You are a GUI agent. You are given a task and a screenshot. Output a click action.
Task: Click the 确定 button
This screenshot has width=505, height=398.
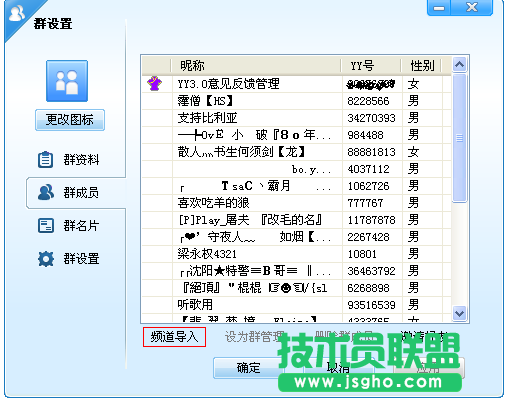tap(248, 368)
